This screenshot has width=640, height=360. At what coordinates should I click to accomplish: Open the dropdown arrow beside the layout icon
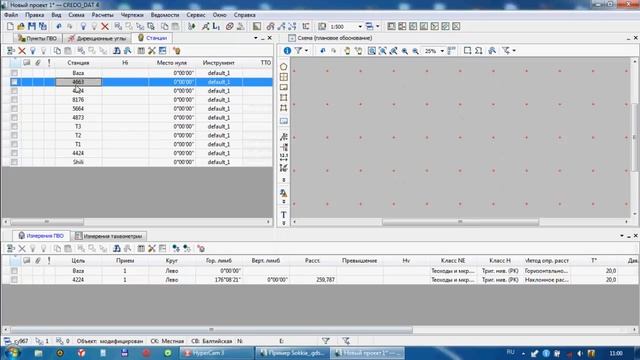pos(378,27)
